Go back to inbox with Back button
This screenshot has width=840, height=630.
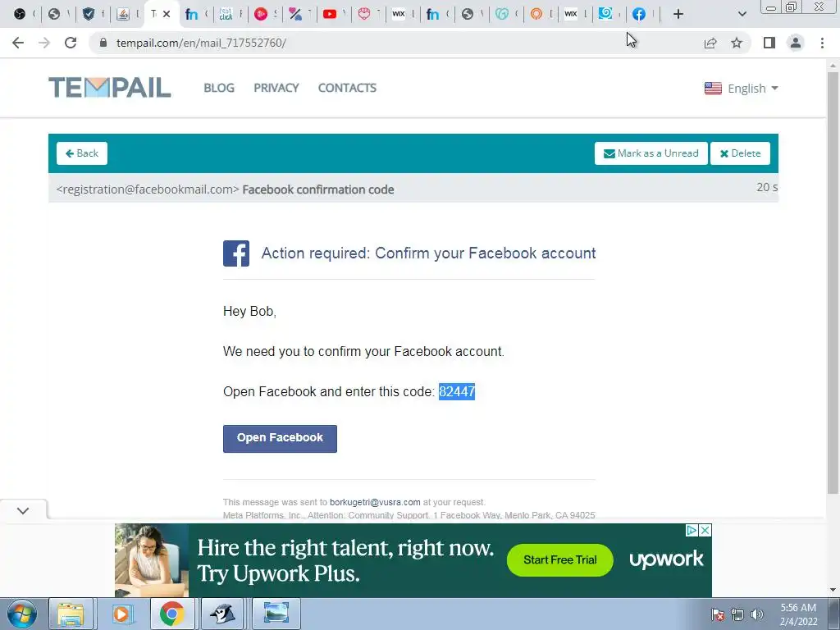click(x=82, y=153)
